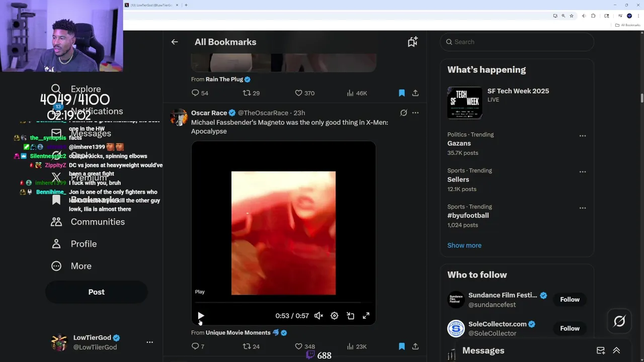Compose a new message in Messages drawer
644x362 pixels.
(601, 350)
